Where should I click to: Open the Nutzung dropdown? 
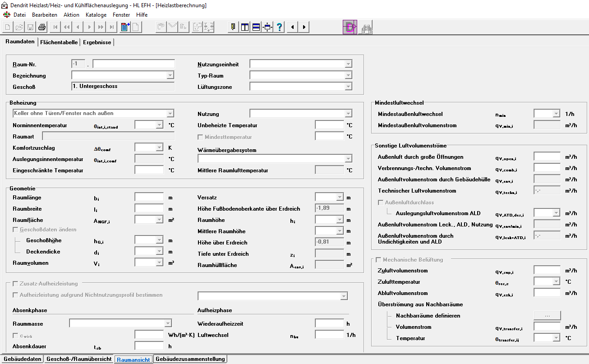[x=348, y=113]
